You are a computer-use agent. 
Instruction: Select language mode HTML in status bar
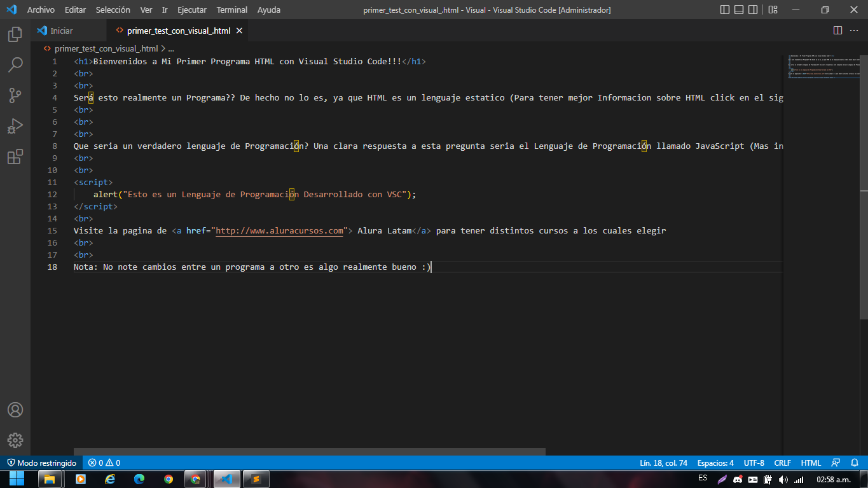pyautogui.click(x=811, y=463)
